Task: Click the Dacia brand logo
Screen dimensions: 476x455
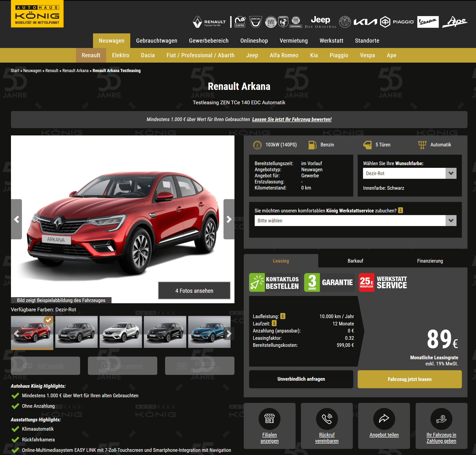Action: (255, 22)
